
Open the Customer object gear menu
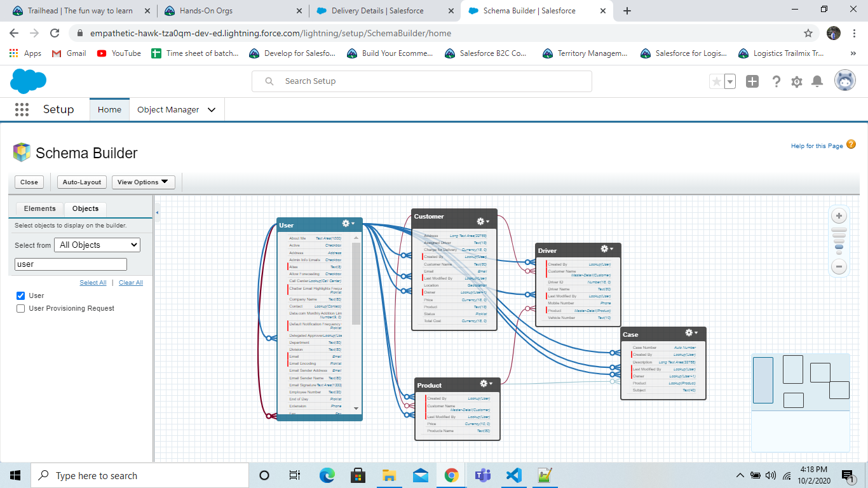484,221
